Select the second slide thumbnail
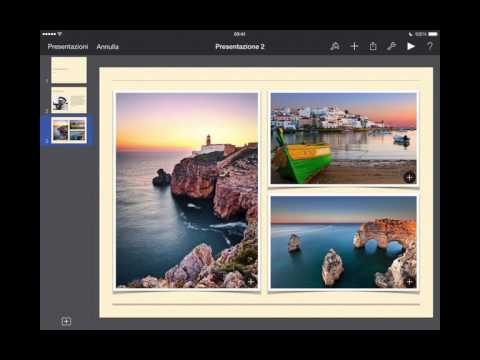Screen dimensions: 480x360 point(69,100)
